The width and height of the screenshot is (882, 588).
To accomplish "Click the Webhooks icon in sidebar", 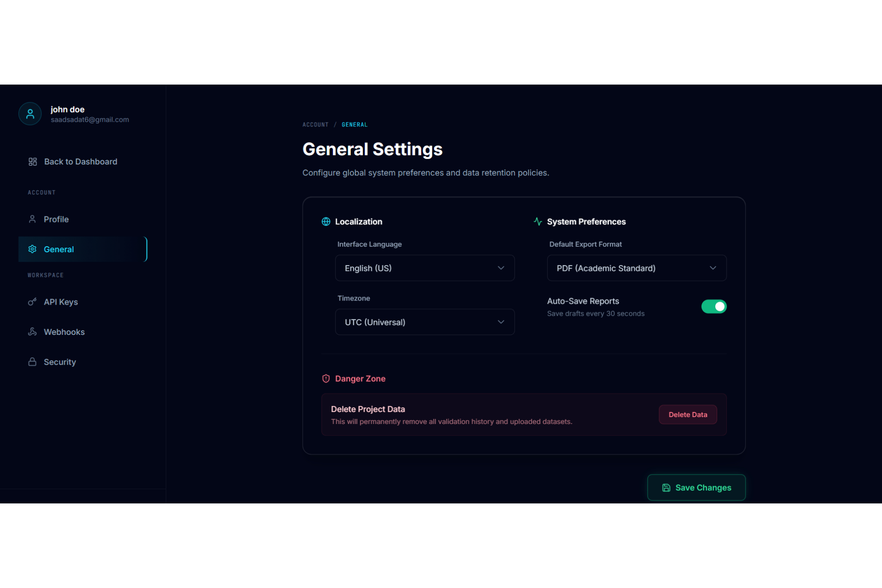I will [x=32, y=332].
